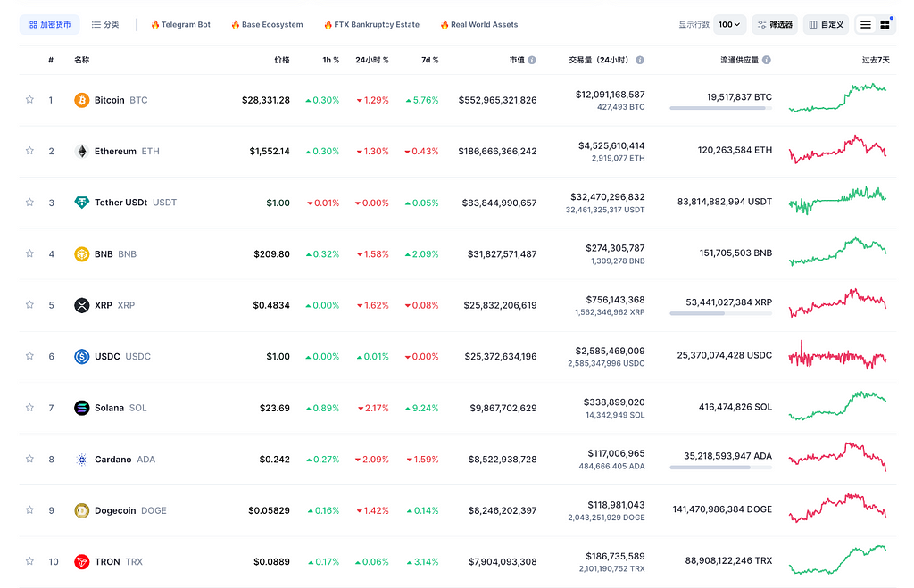Click the Tether USDt coin logo
This screenshot has height=588, width=914.
[81, 203]
